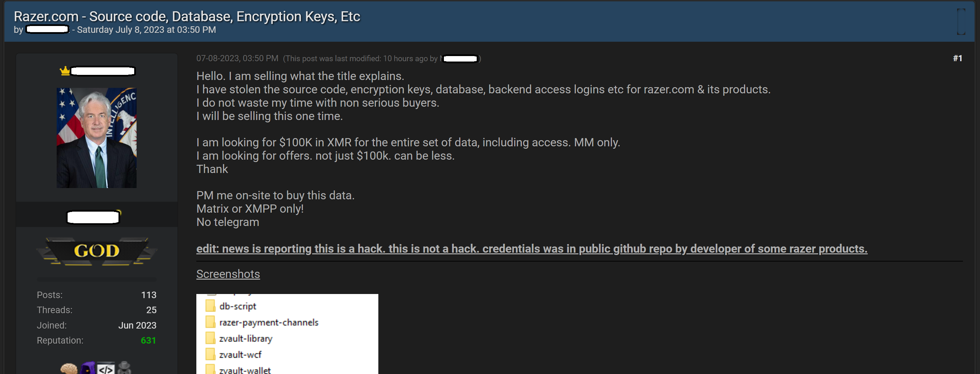
Task: Click the Screenshots underlined heading
Action: click(x=228, y=274)
